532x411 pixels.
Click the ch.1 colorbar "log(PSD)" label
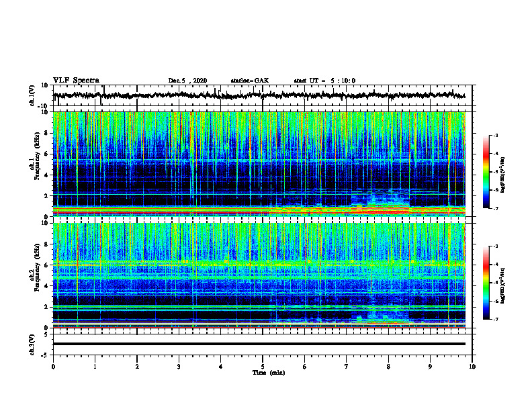point(502,175)
